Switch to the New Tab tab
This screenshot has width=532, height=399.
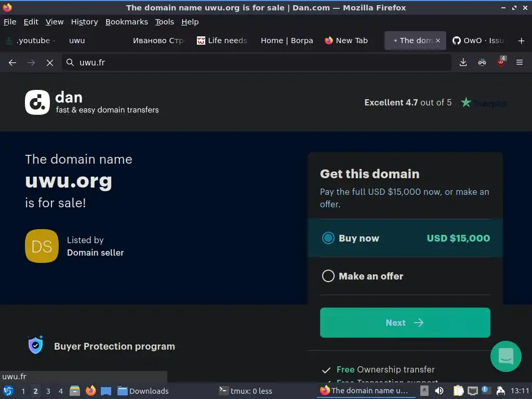click(x=351, y=41)
